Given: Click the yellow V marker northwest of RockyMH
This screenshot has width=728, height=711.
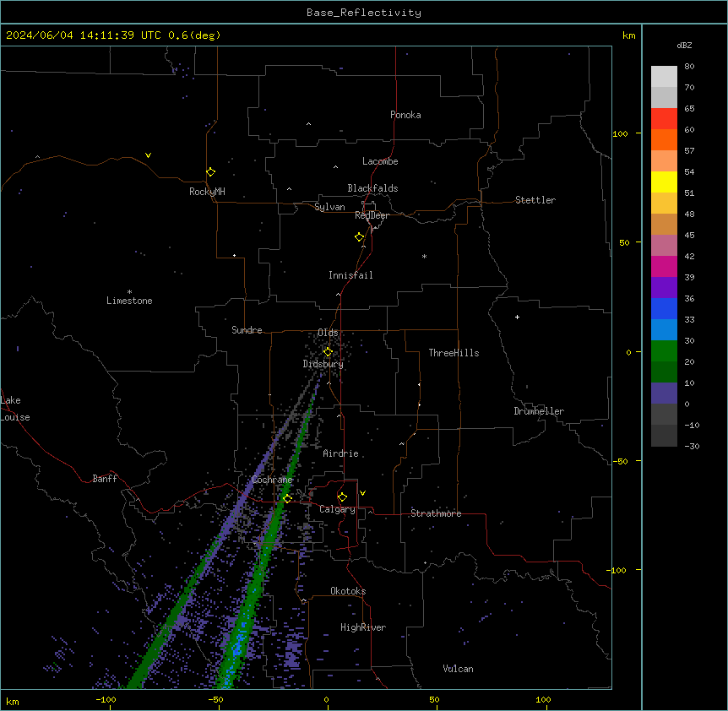Looking at the screenshot, I should (148, 155).
